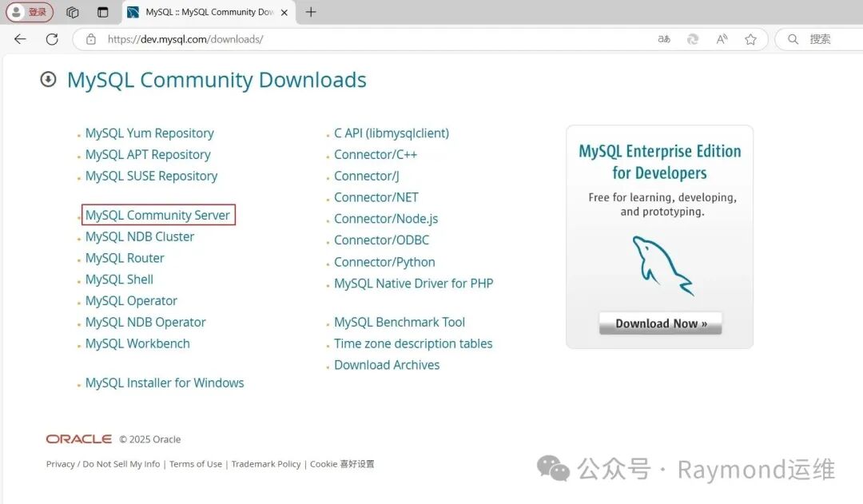Open MySQL Shell link
Screen dimensions: 863x504
(x=119, y=280)
